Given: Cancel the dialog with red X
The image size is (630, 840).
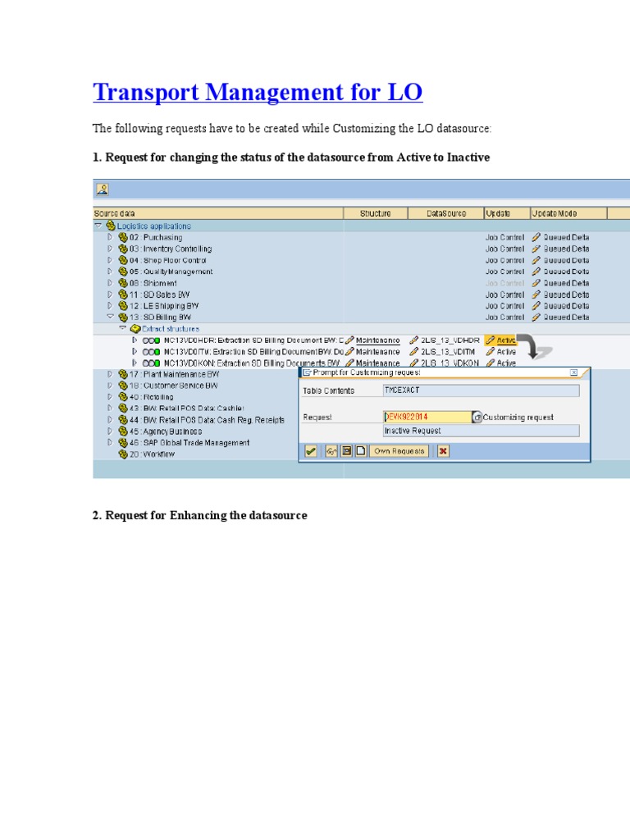Looking at the screenshot, I should coord(442,451).
